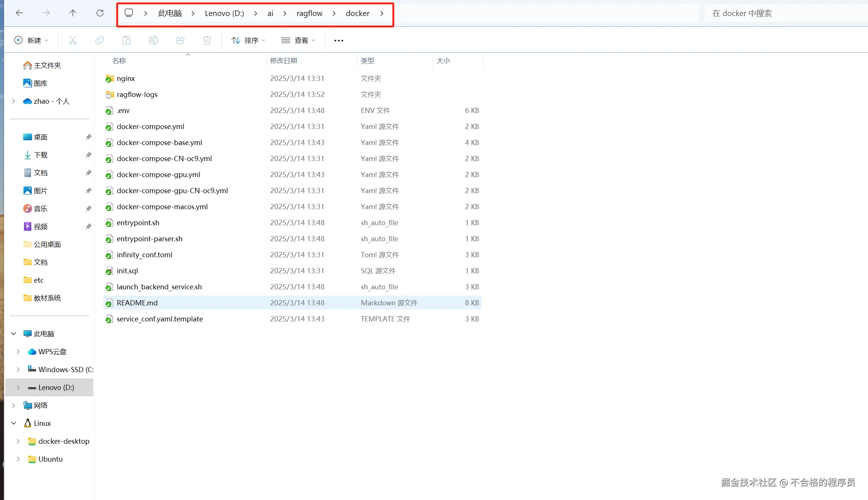
Task: Expand the Windows-SSD (C:) tree node
Action: 18,370
